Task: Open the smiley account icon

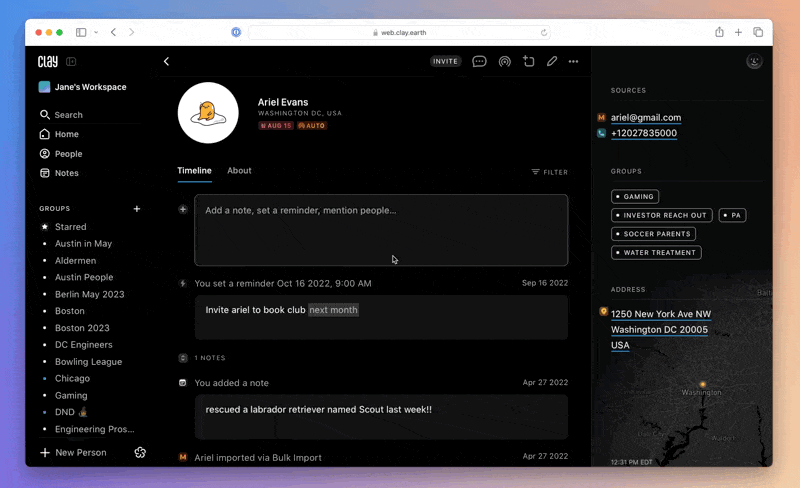Action: (x=754, y=61)
